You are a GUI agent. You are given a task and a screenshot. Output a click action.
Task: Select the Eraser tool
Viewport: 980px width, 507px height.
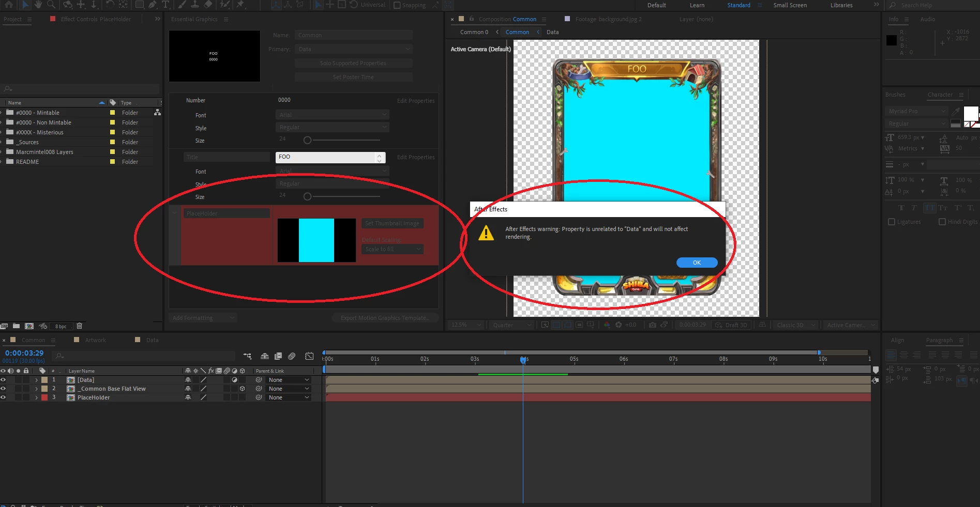pos(208,4)
